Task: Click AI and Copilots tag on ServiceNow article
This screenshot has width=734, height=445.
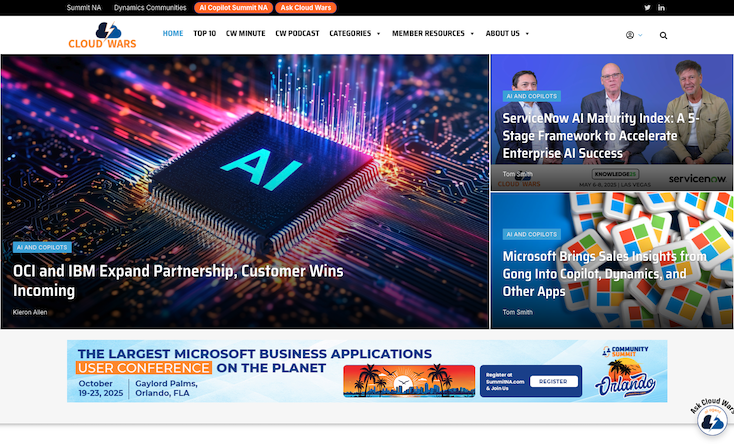Action: click(532, 96)
